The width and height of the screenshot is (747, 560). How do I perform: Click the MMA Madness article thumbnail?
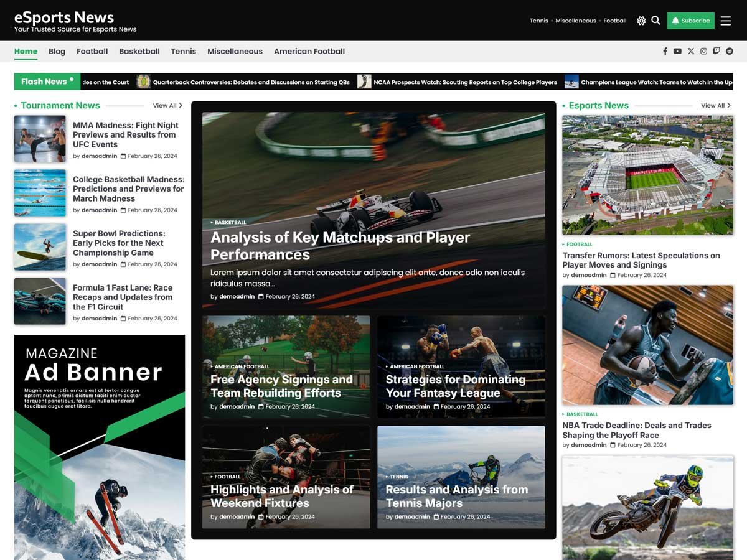coord(40,139)
